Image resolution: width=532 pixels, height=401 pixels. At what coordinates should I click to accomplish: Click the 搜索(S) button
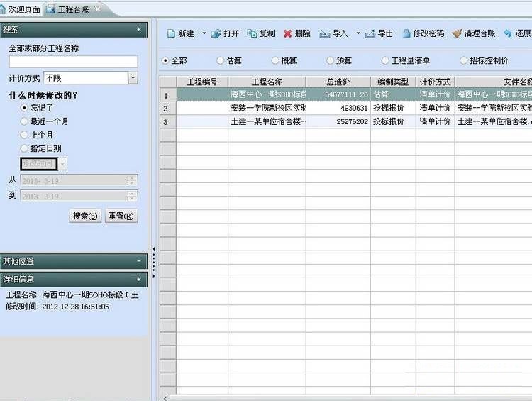[85, 216]
